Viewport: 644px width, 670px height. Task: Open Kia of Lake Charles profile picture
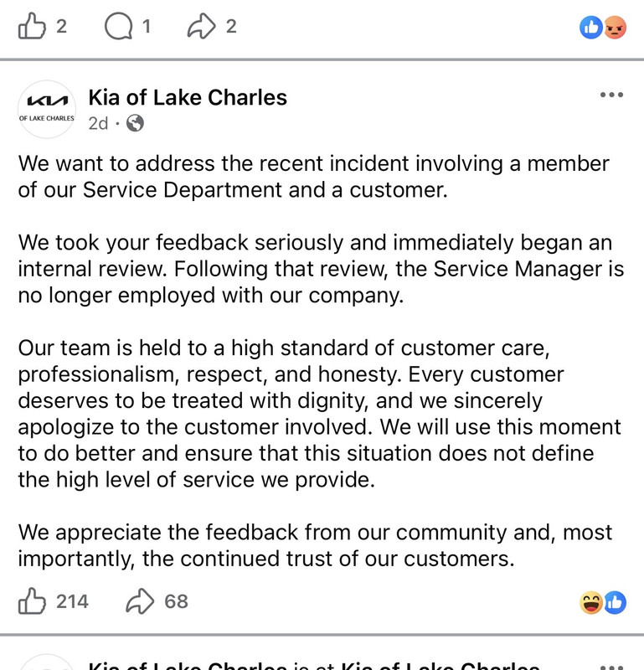(x=47, y=109)
